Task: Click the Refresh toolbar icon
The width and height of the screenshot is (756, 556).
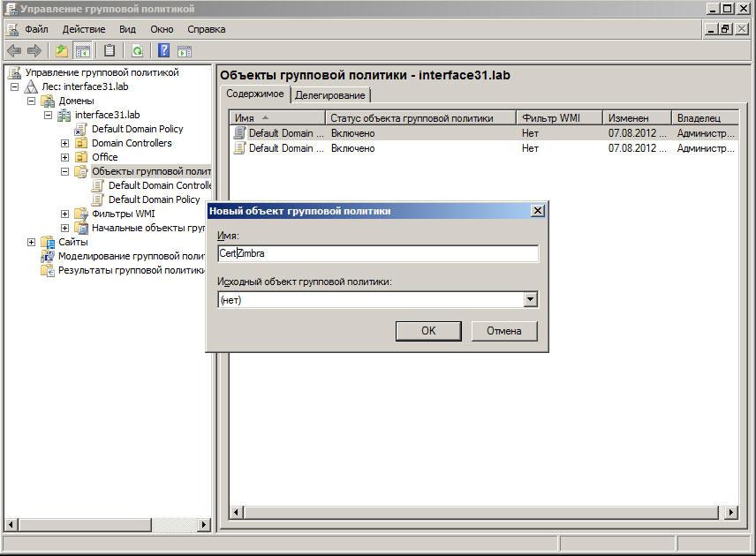Action: coord(137,50)
